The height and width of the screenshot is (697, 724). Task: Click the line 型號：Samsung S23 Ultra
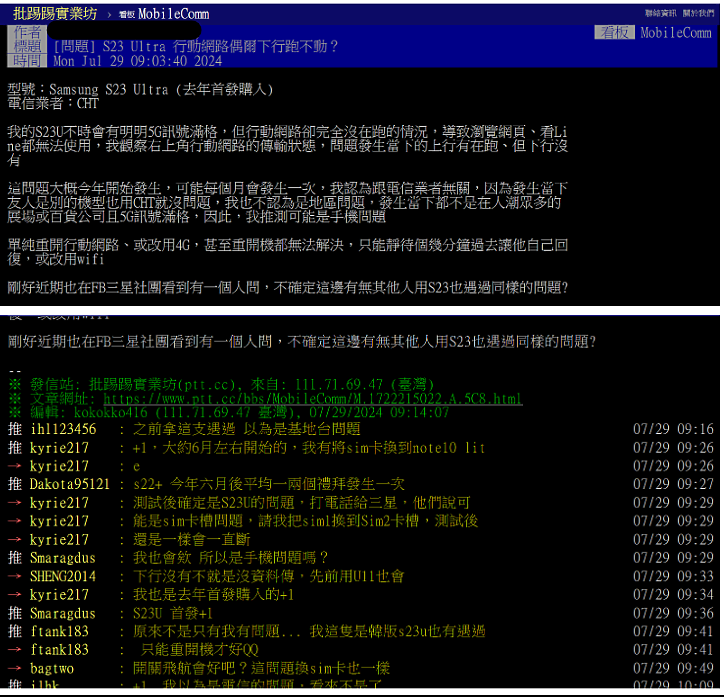(x=140, y=89)
